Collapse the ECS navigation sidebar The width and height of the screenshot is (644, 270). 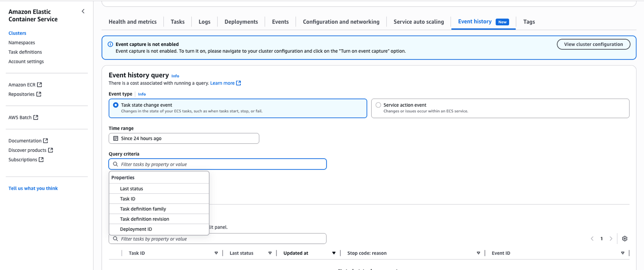[x=83, y=11]
